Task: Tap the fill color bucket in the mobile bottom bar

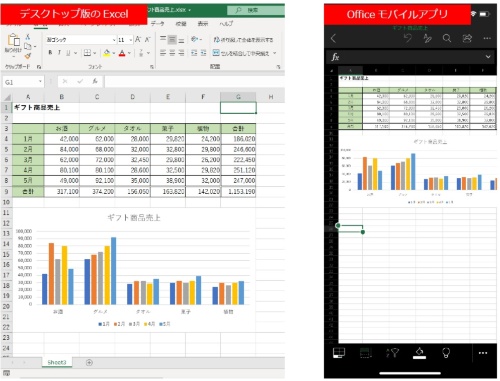Action: click(x=419, y=352)
